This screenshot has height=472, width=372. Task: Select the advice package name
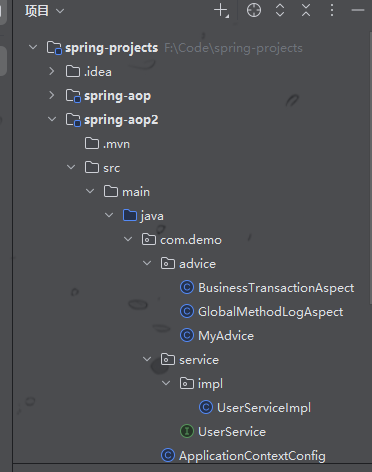point(197,264)
